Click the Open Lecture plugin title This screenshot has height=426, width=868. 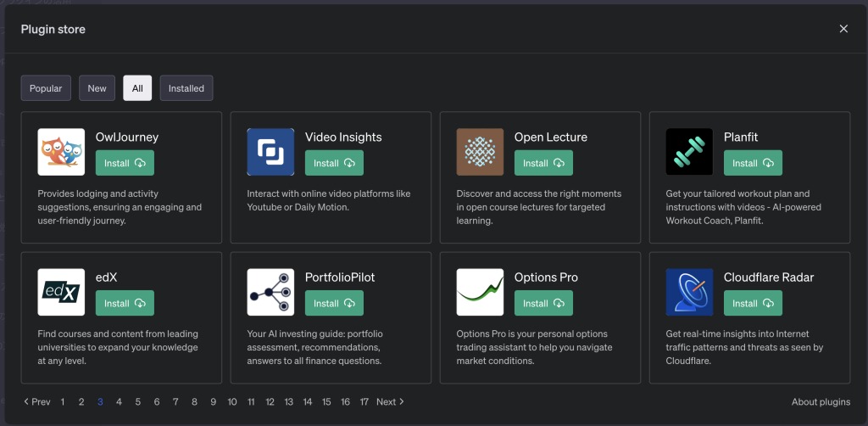point(551,137)
